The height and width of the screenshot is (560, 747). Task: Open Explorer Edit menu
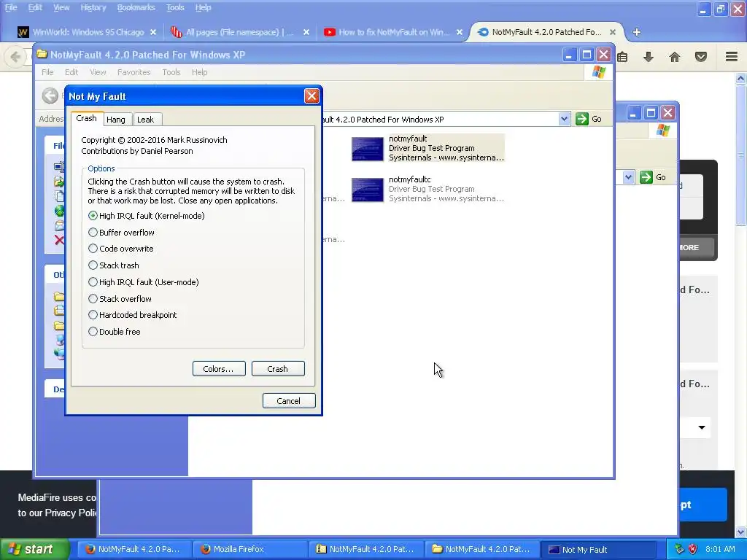(71, 72)
